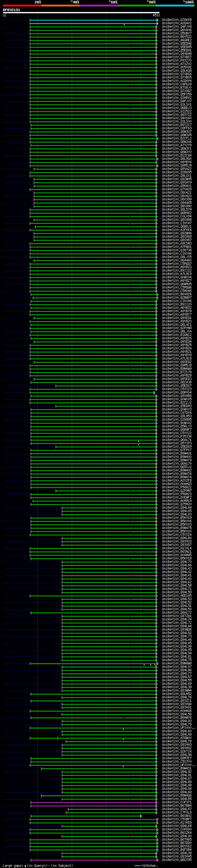
Task: Open hit UniRef100_Q05091
Action: (x=177, y=67)
